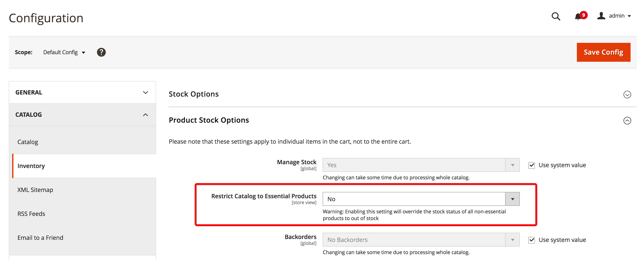Open admin account menu dropdown arrow
644x260 pixels.
pos(629,16)
